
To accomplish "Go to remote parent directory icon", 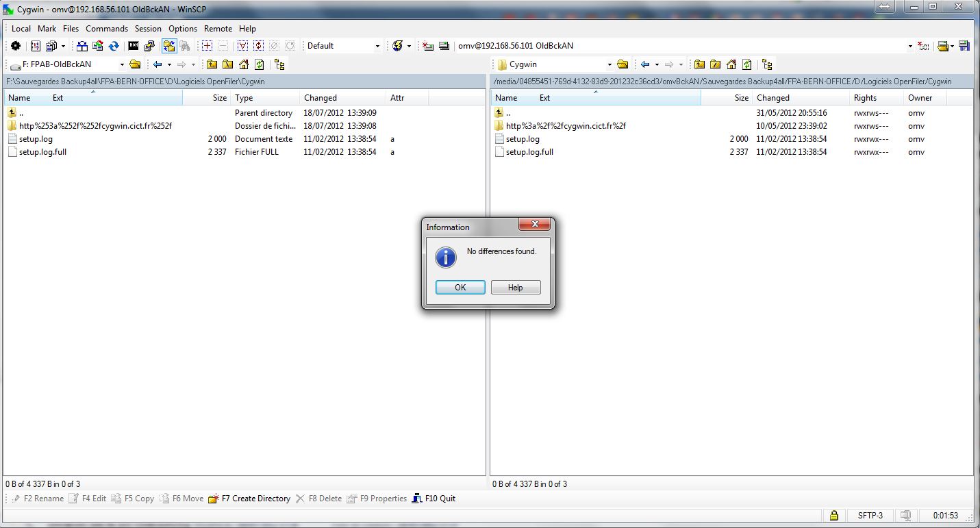I will tap(699, 64).
